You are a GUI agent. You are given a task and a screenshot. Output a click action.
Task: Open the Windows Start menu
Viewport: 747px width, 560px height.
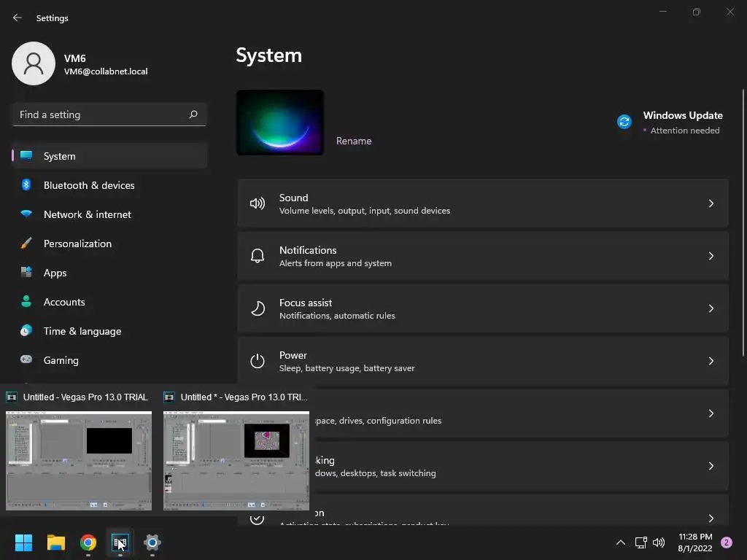(23, 542)
